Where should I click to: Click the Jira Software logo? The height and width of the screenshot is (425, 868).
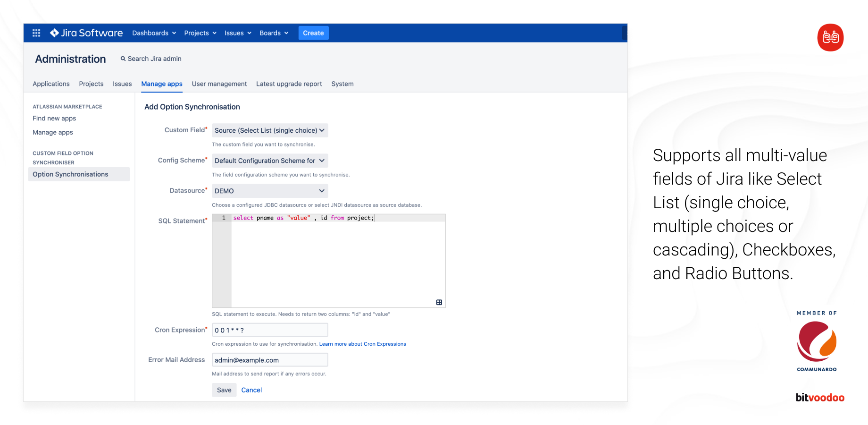click(86, 33)
